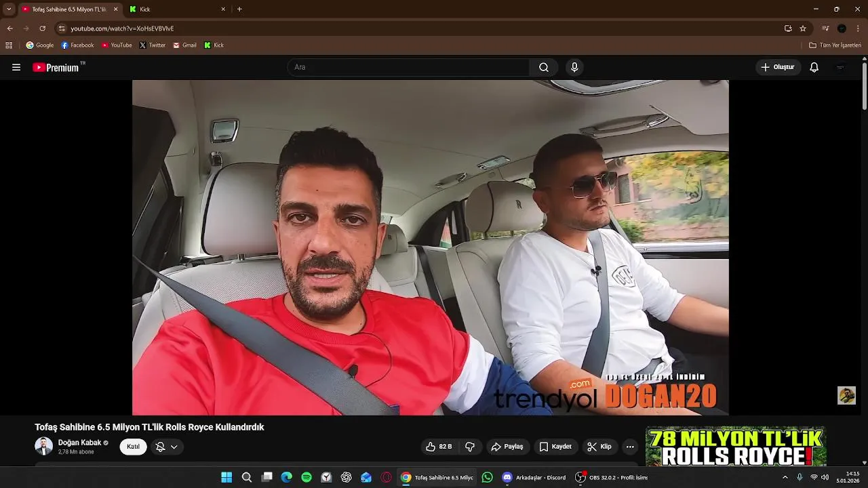Bookmark this page with star icon
868x488 pixels.
[x=803, y=28]
